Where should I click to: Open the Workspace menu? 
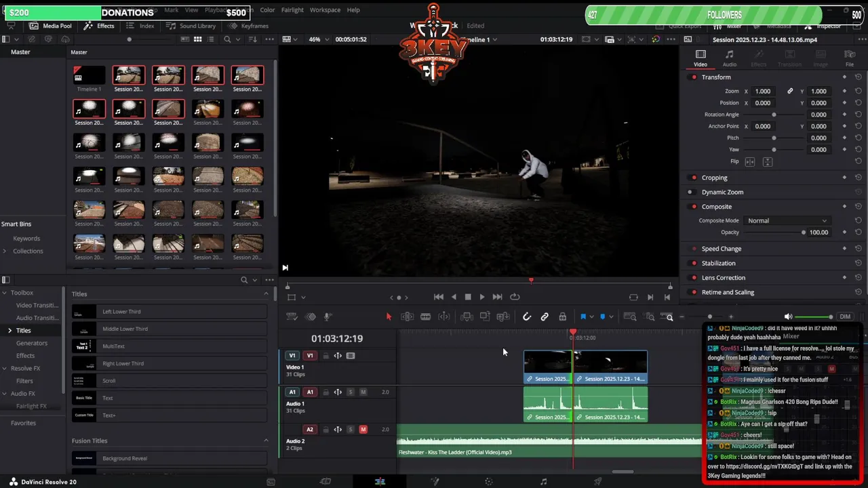click(x=325, y=10)
